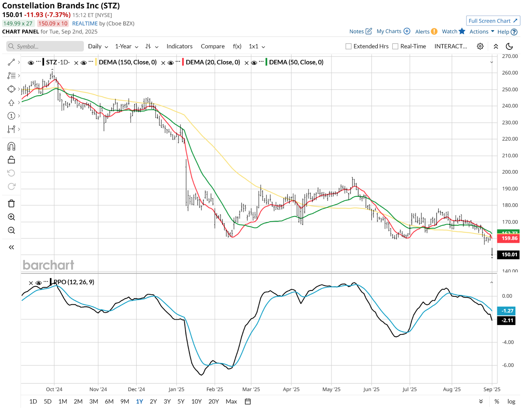Select the 6M time range
This screenshot has width=532, height=412.
(x=109, y=401)
